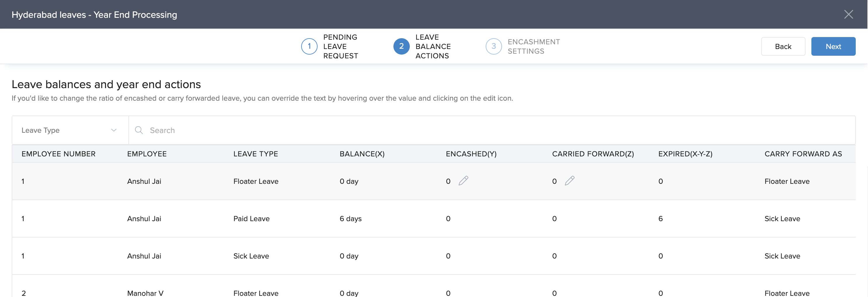This screenshot has width=868, height=297.
Task: Click step 2 circle icon
Action: click(x=401, y=46)
